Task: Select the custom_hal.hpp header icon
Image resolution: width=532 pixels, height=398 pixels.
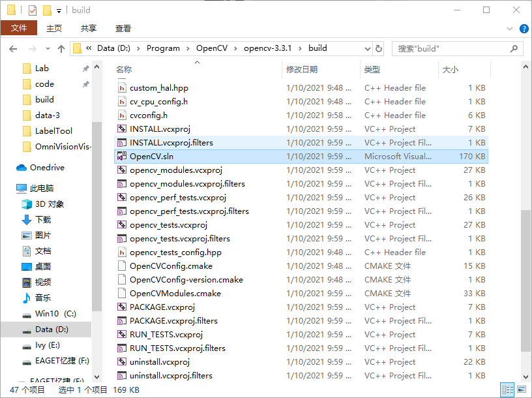Action: click(121, 88)
